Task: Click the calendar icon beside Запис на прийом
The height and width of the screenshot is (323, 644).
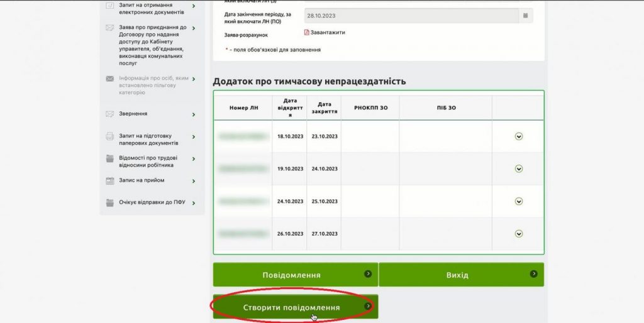Action: click(109, 180)
